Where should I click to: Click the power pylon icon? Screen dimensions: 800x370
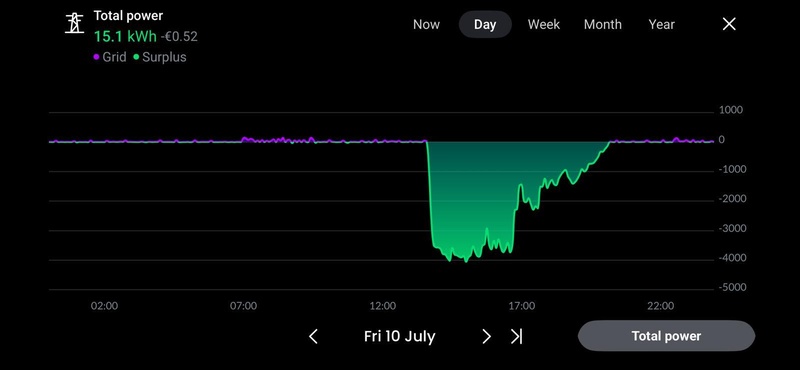[74, 23]
